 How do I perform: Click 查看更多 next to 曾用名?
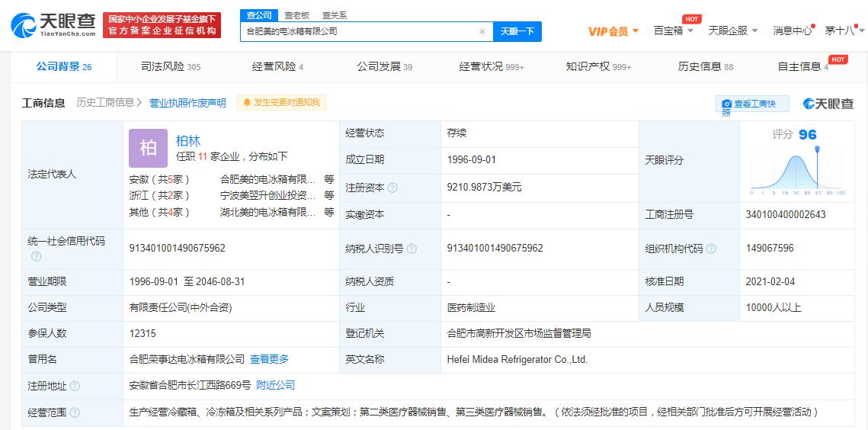click(x=269, y=359)
